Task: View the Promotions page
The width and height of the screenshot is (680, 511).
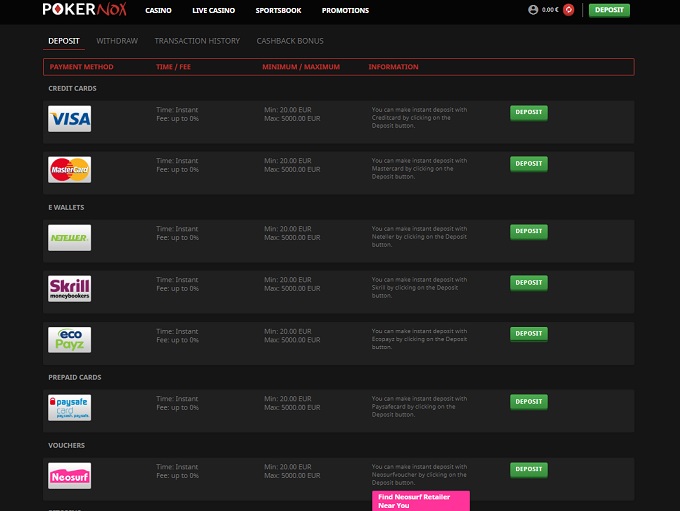Action: point(345,11)
